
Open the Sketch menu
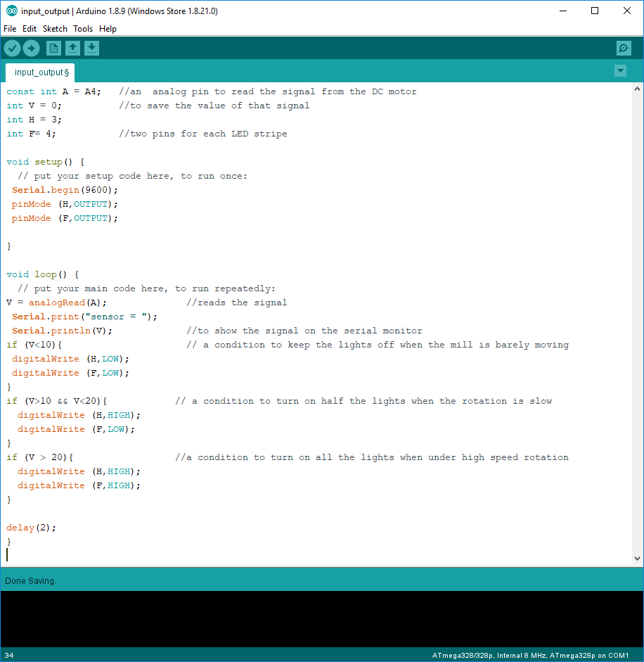tap(55, 29)
